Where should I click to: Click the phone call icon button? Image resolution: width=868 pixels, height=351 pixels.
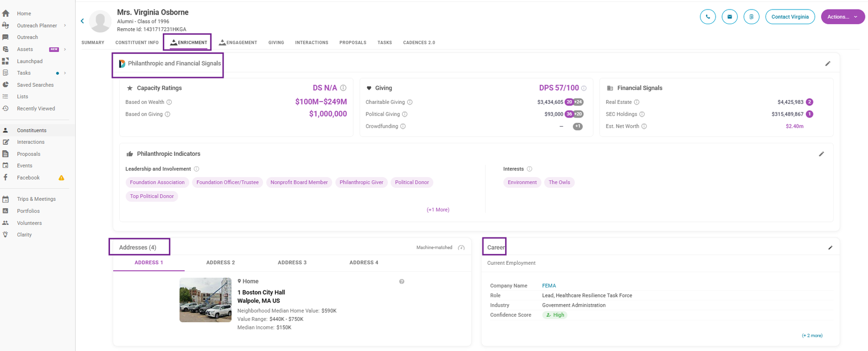(x=708, y=17)
